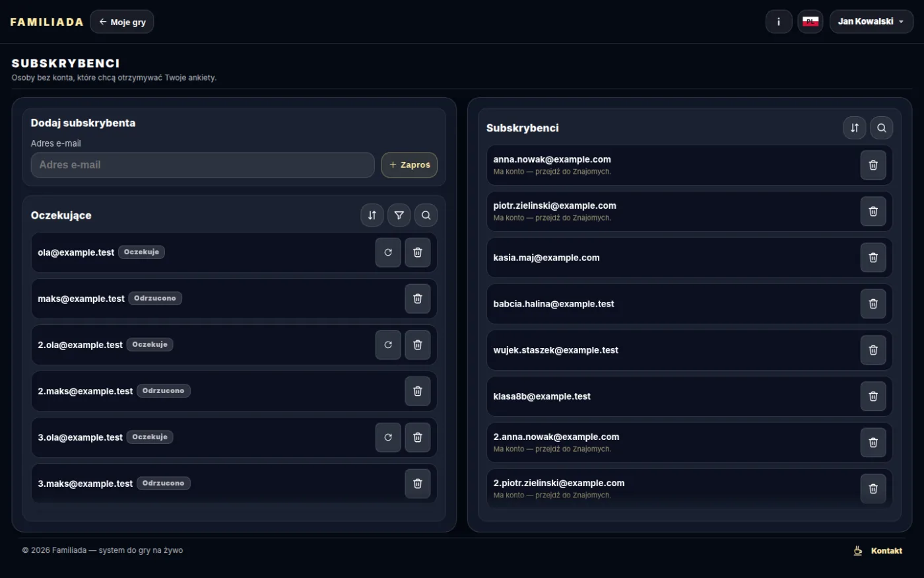Delete rejected invite 3.maks@example.test

click(418, 484)
